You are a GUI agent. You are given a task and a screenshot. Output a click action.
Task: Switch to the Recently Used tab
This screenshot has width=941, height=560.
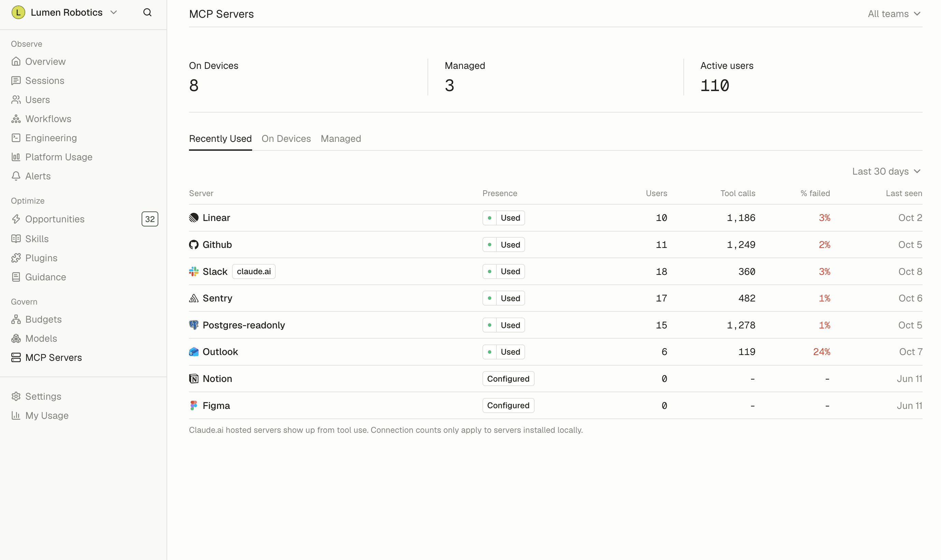click(220, 138)
